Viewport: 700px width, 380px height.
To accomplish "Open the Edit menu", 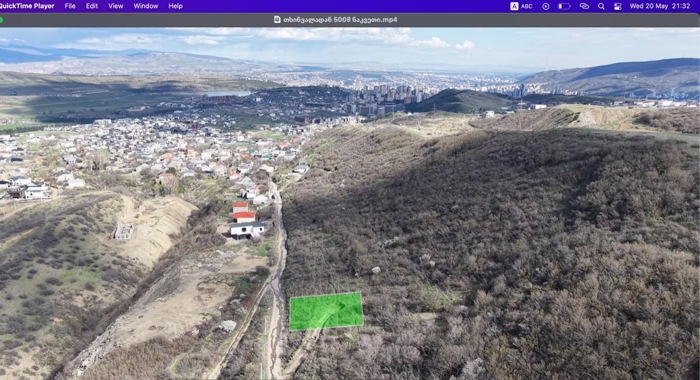I will coord(92,6).
